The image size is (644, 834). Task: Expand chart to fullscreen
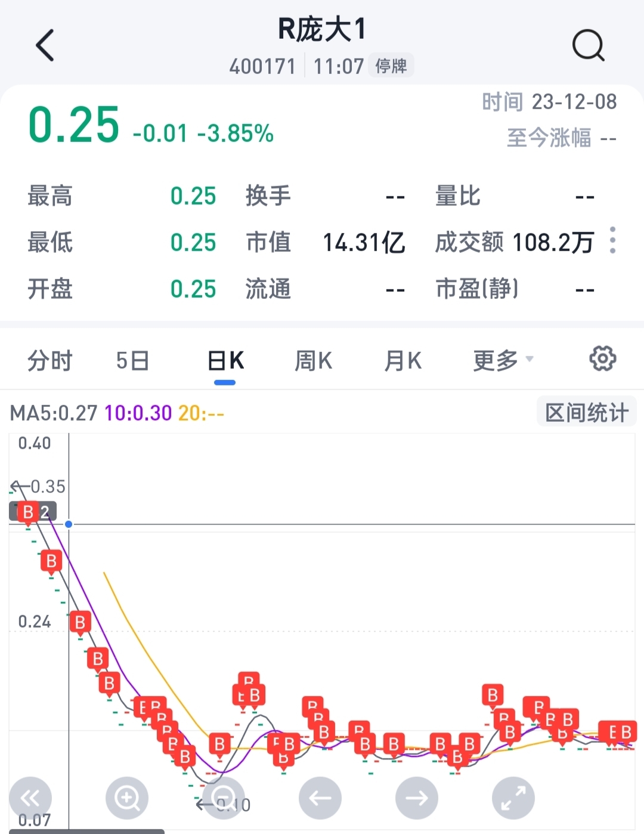[x=513, y=798]
